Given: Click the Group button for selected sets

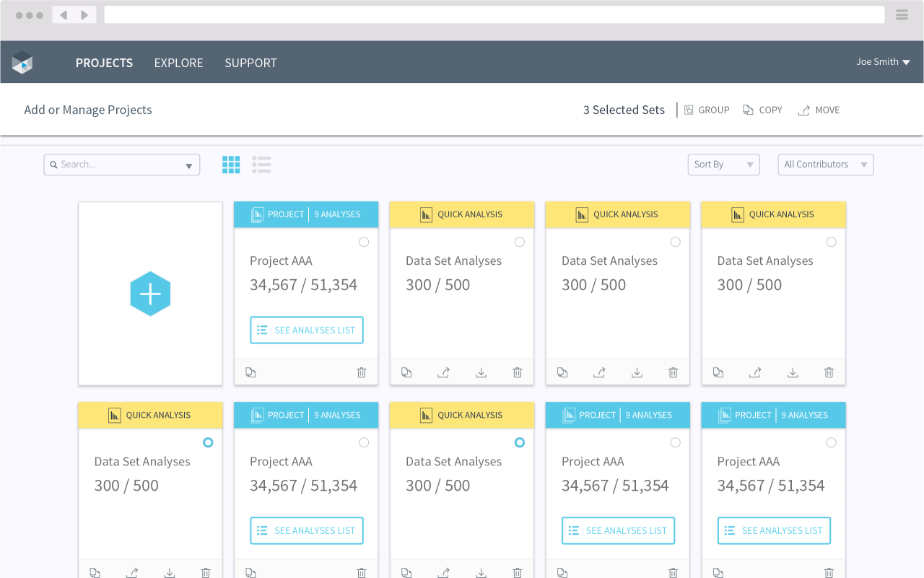Looking at the screenshot, I should (707, 110).
